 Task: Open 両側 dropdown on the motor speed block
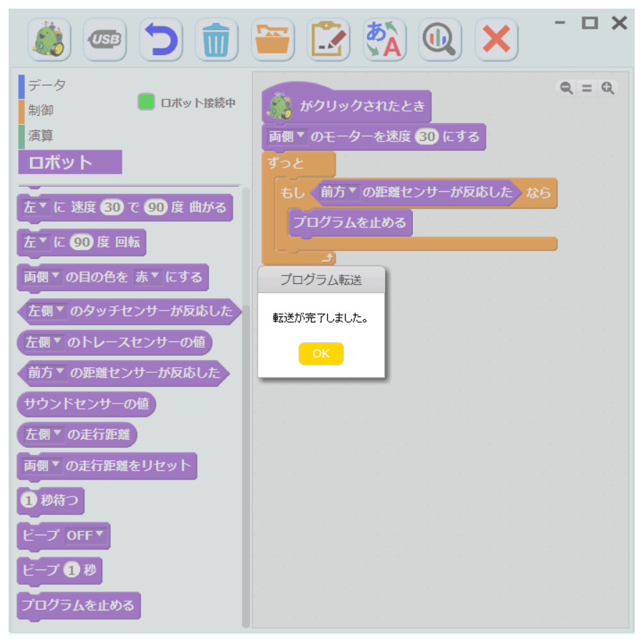pyautogui.click(x=286, y=137)
